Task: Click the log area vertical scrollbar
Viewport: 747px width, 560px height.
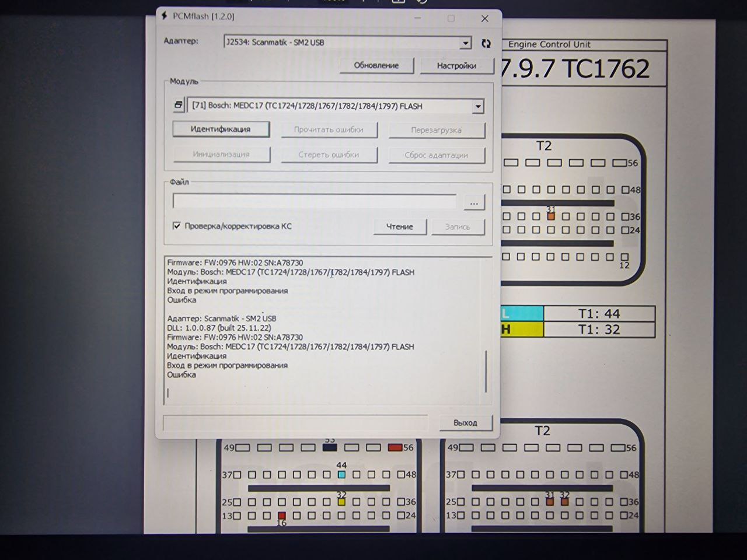Action: (486, 371)
